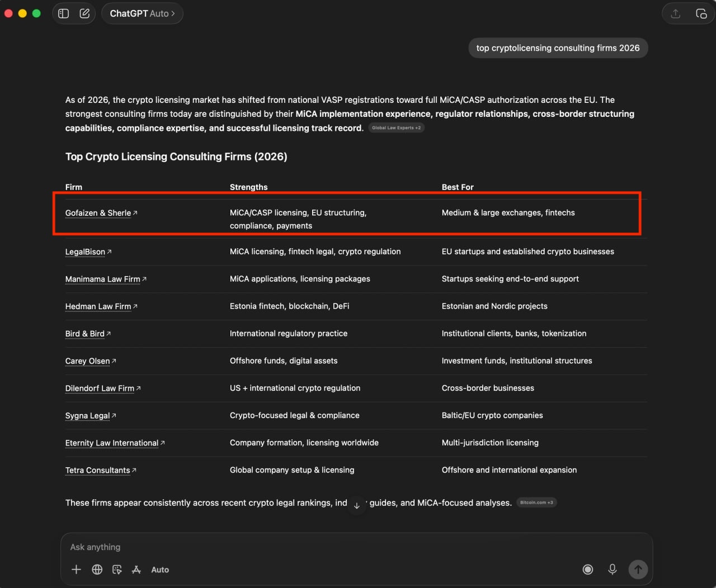Viewport: 716px width, 588px height.
Task: Click 'Crypto-focused legal & compliance' cell
Action: [x=295, y=416]
